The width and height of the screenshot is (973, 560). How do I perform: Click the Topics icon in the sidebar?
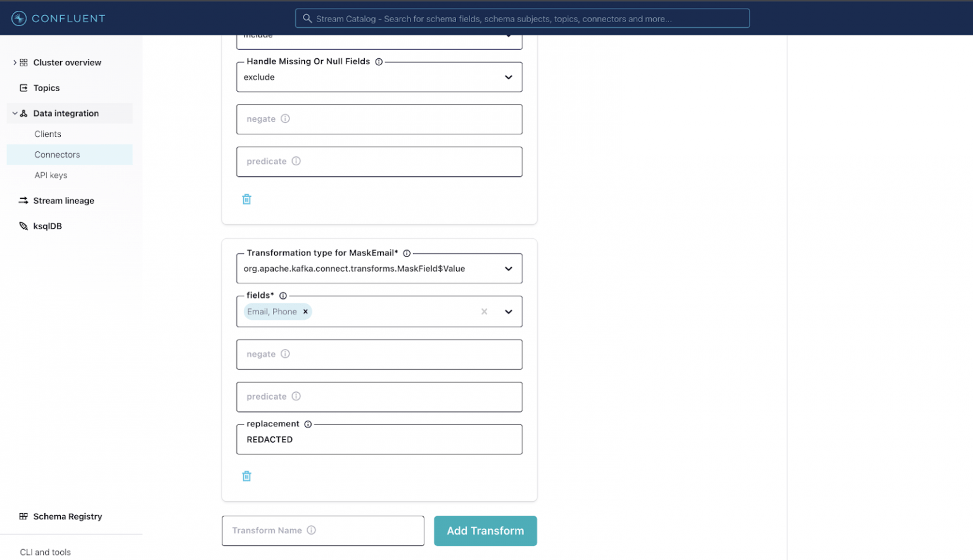click(23, 87)
